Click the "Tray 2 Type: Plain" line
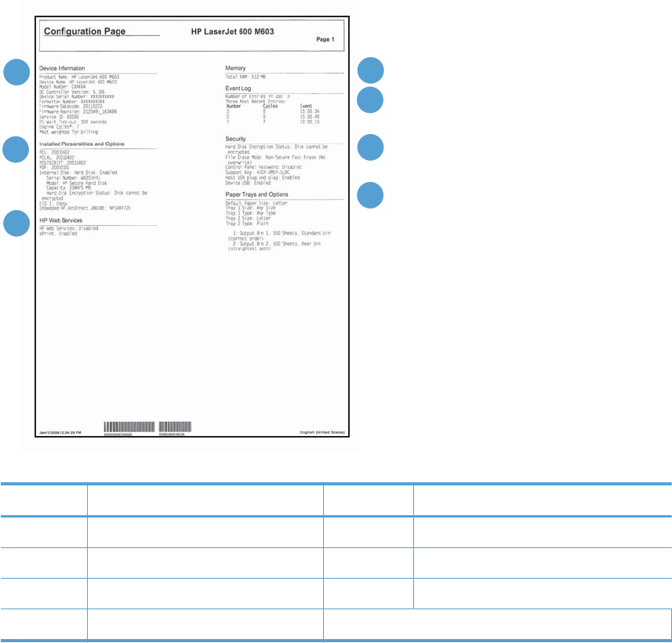This screenshot has width=672, height=643. [247, 223]
